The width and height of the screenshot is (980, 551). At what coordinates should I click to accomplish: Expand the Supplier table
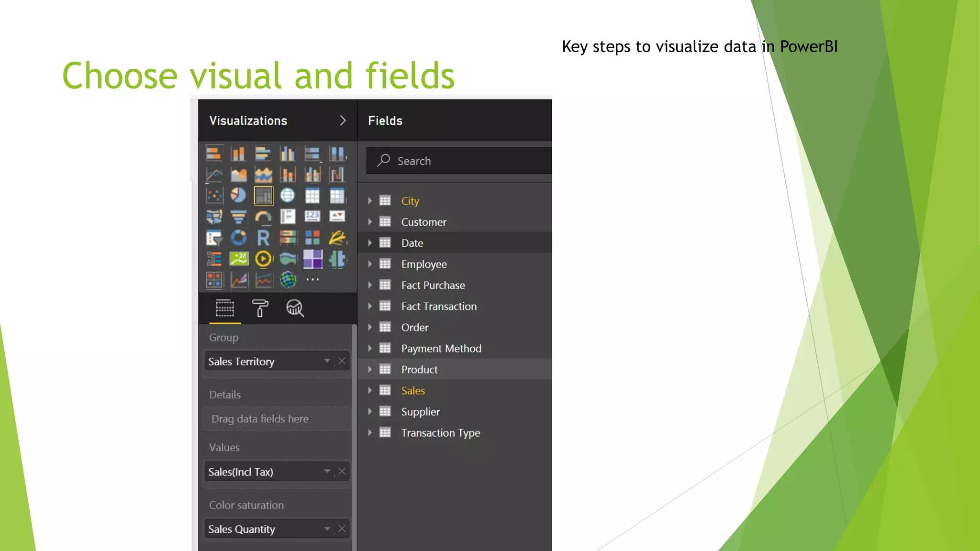[370, 411]
